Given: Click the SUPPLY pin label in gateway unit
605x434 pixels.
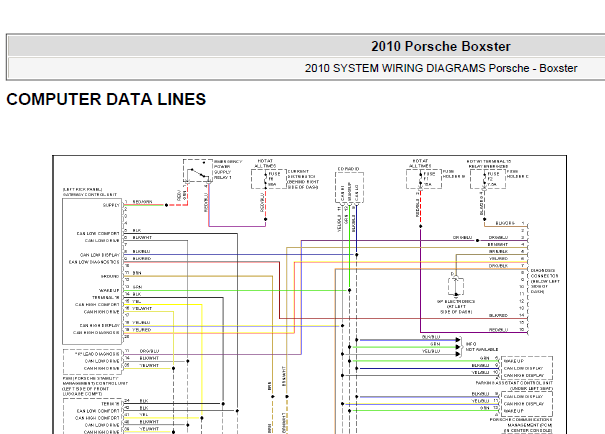Looking at the screenshot, I should pos(111,205).
